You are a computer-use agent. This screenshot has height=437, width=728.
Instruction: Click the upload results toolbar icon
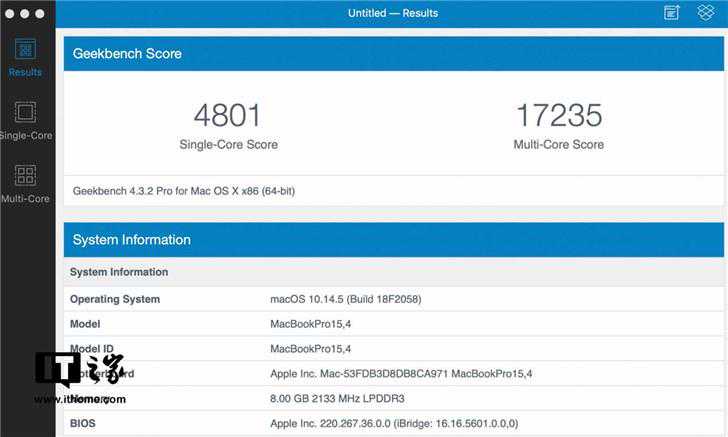pyautogui.click(x=671, y=13)
